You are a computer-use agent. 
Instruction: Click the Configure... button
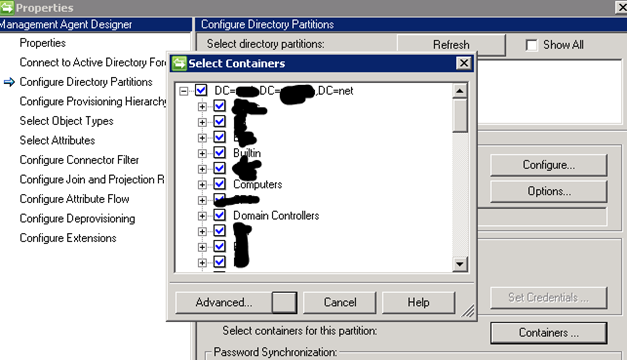point(549,165)
